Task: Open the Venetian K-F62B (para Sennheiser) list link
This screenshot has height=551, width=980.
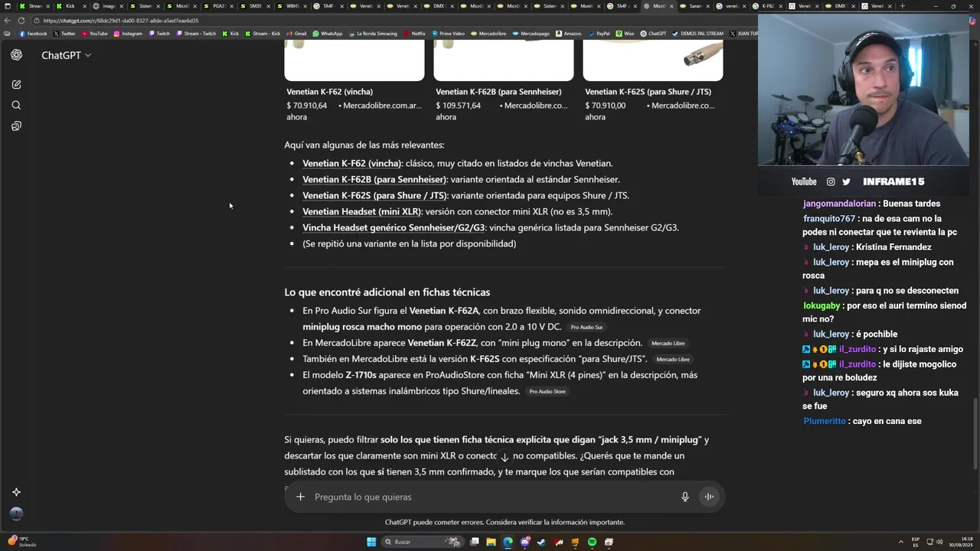Action: [374, 179]
